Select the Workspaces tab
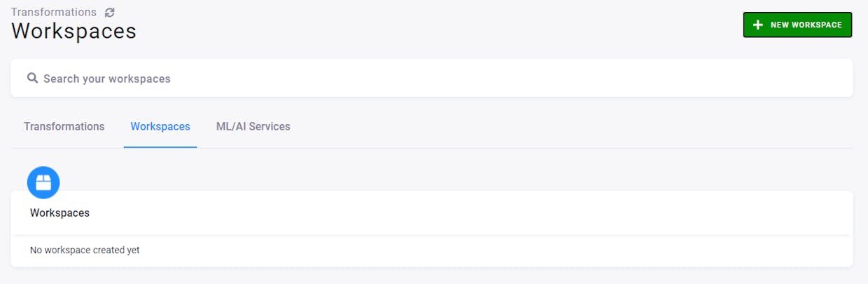 (160, 126)
